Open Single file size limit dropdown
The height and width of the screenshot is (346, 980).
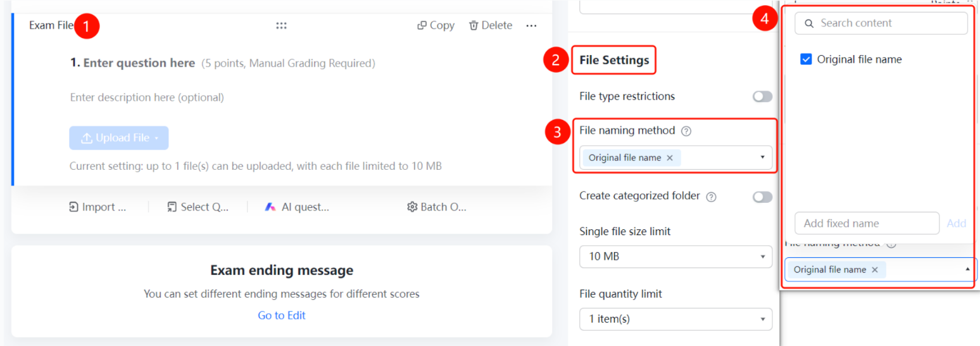675,257
